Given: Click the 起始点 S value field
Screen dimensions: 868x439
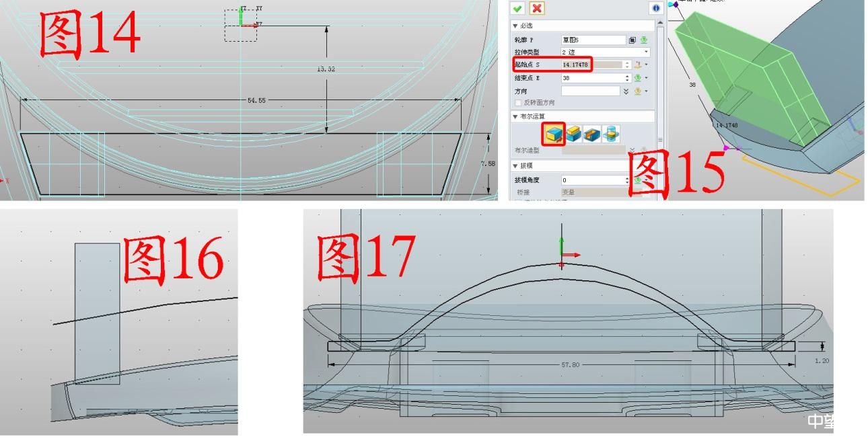Looking at the screenshot, I should tap(592, 65).
